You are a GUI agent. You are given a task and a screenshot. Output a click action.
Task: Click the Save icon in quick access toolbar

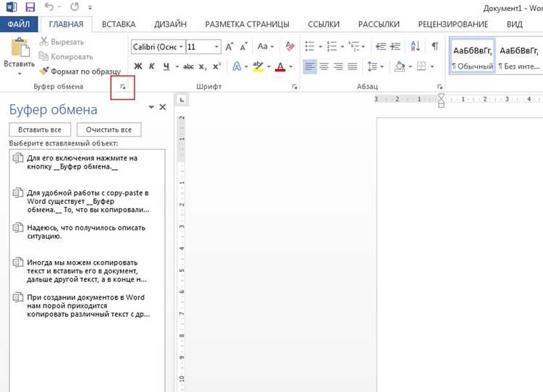click(x=30, y=7)
